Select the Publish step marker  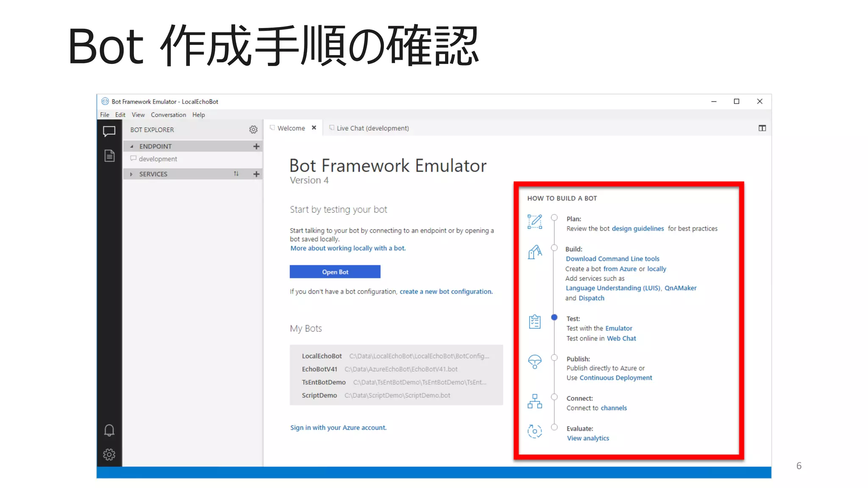pyautogui.click(x=554, y=358)
